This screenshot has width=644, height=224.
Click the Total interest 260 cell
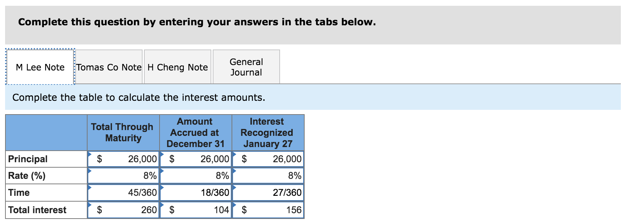click(123, 210)
